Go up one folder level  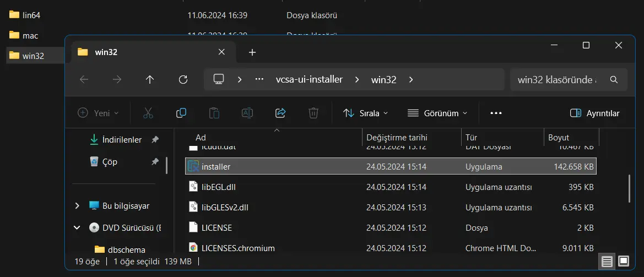coord(150,80)
